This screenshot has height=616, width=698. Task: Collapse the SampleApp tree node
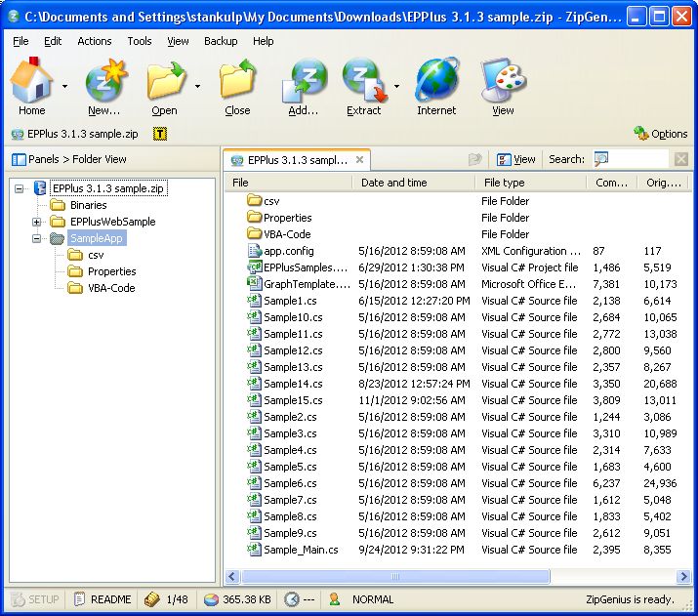pos(37,238)
